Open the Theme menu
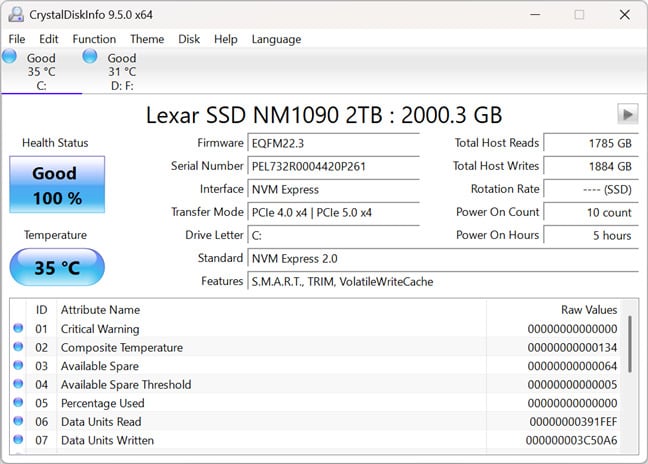648x464 pixels. pyautogui.click(x=147, y=39)
